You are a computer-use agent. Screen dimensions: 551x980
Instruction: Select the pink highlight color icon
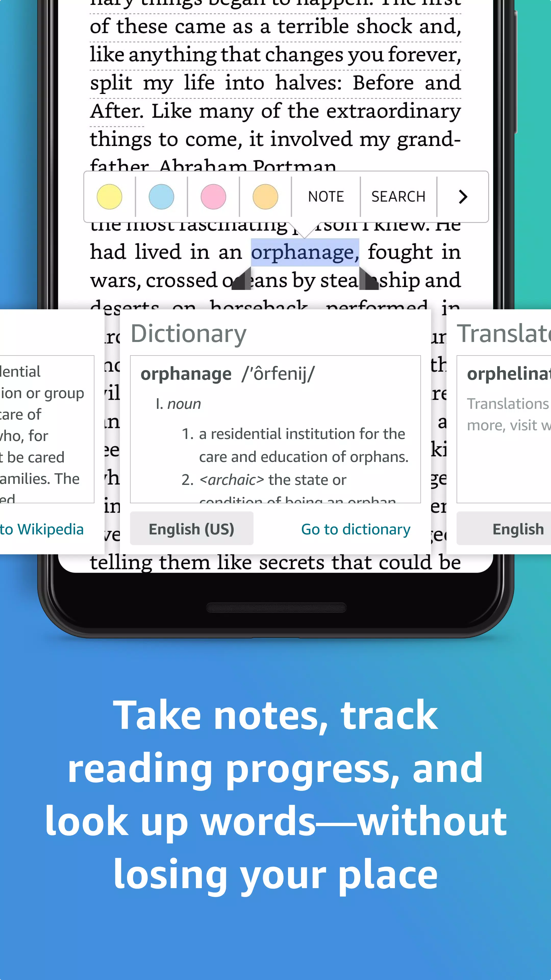click(x=213, y=196)
